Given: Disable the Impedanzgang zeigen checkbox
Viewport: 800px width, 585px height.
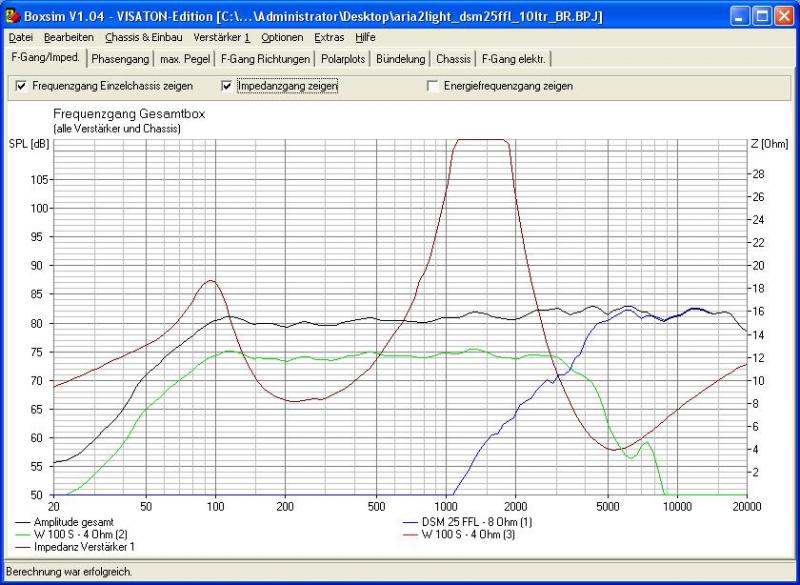Looking at the screenshot, I should [x=226, y=86].
